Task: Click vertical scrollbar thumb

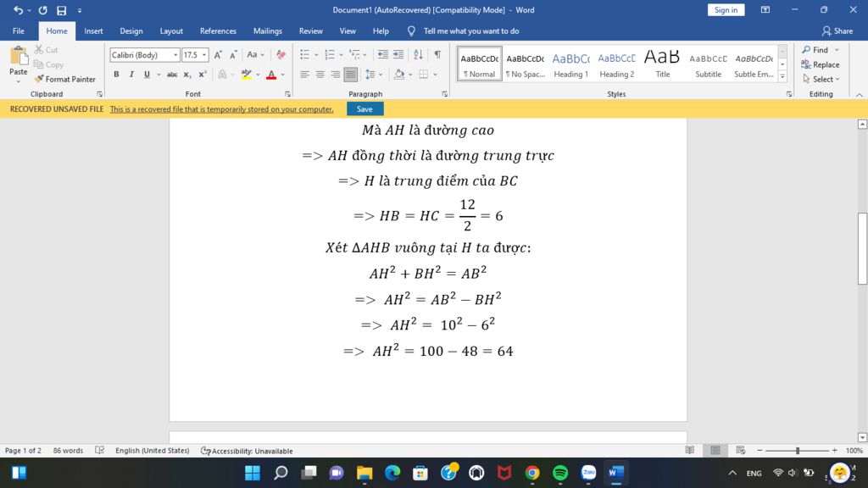Action: pos(862,248)
